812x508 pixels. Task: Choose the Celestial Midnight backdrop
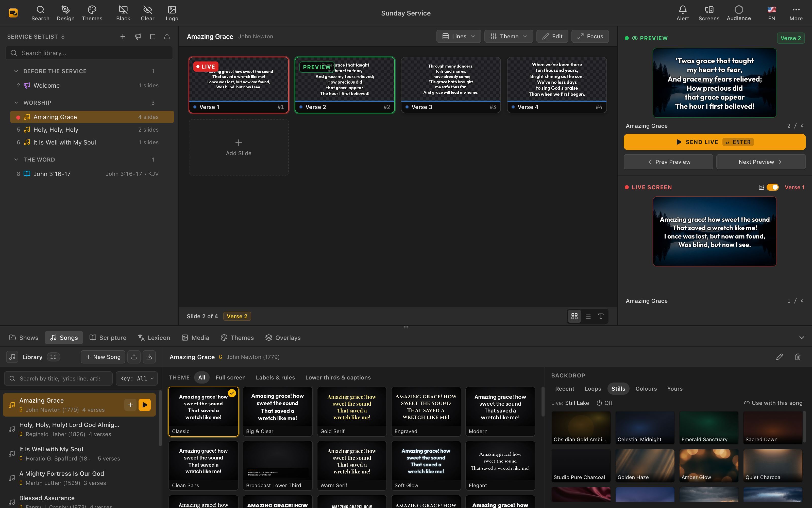645,428
